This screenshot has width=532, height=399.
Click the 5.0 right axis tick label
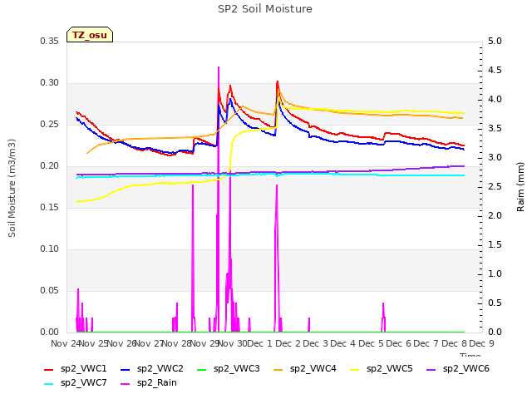495,41
